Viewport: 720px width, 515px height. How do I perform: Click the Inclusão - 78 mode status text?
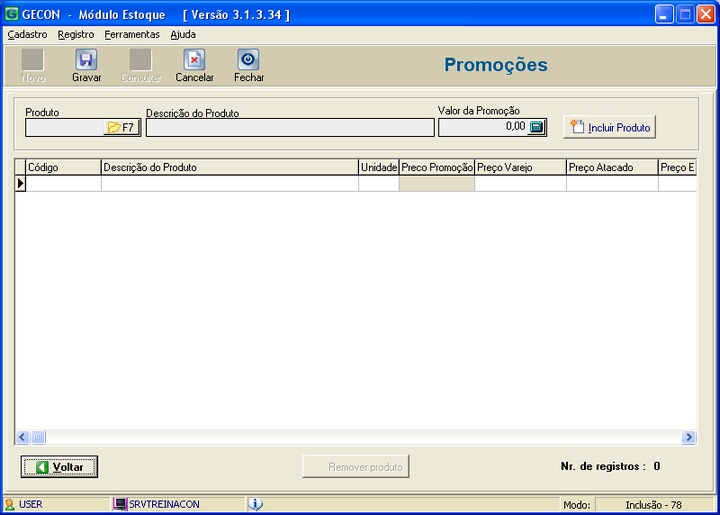pyautogui.click(x=653, y=505)
